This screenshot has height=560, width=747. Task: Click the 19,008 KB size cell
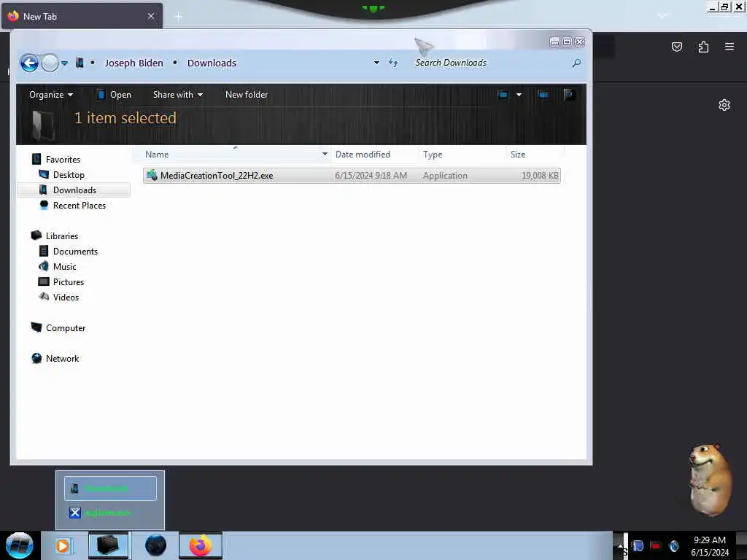[540, 176]
